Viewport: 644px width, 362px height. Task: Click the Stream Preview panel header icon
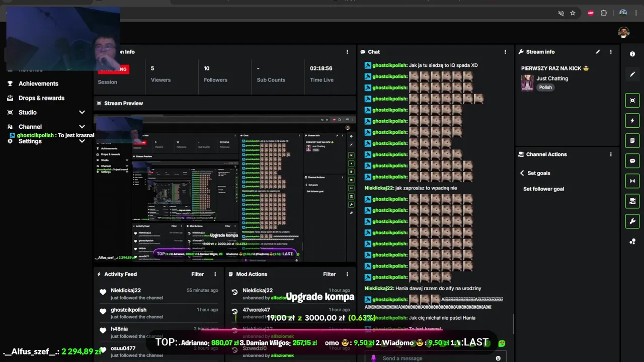click(99, 103)
